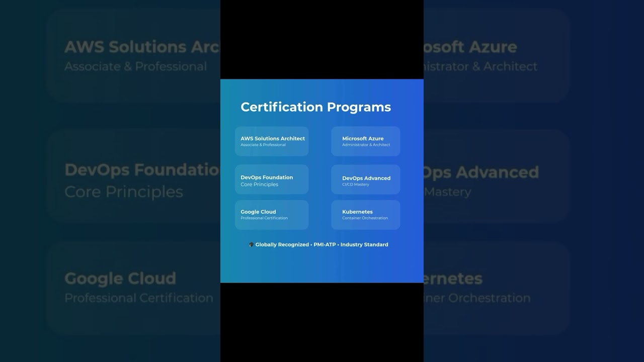Viewport: 644px width, 362px height.
Task: Select "AWS Solutions Architect" title in center slide
Action: tap(273, 138)
